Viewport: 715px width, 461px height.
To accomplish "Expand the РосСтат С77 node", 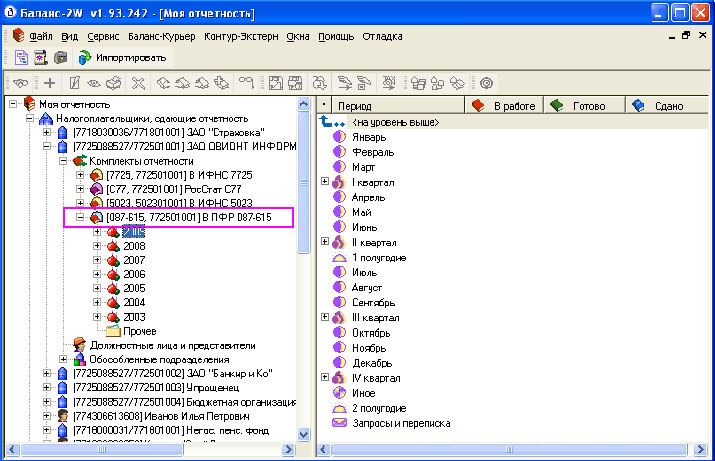I will (80, 189).
